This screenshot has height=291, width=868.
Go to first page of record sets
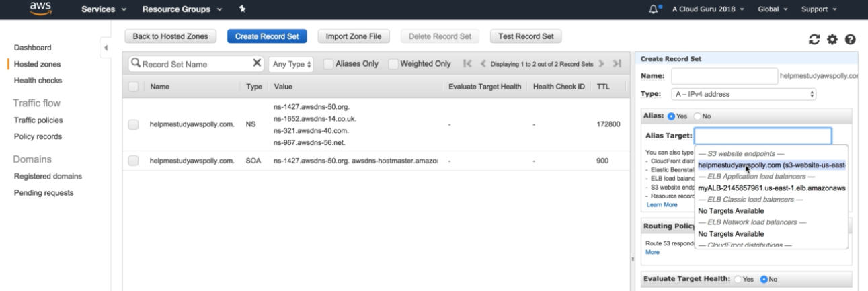point(468,64)
